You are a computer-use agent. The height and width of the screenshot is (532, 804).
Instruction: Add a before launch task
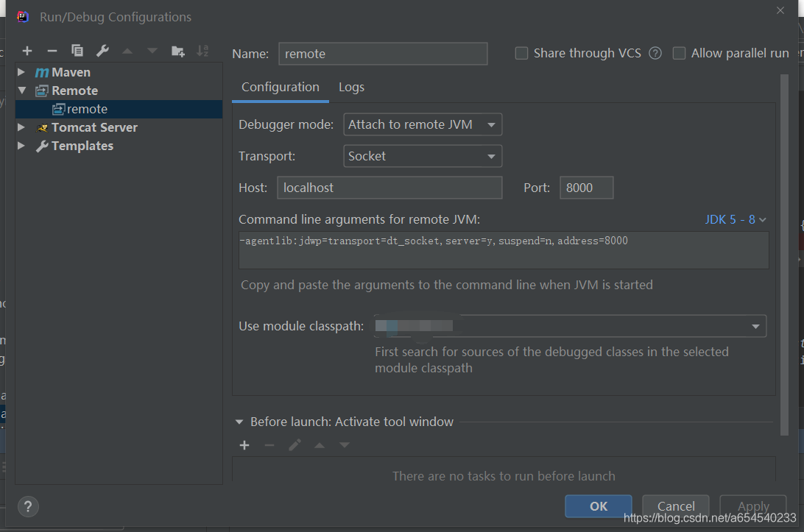(244, 445)
